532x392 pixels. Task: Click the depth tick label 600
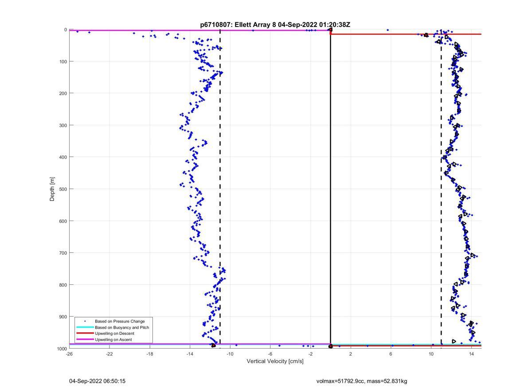click(x=63, y=221)
